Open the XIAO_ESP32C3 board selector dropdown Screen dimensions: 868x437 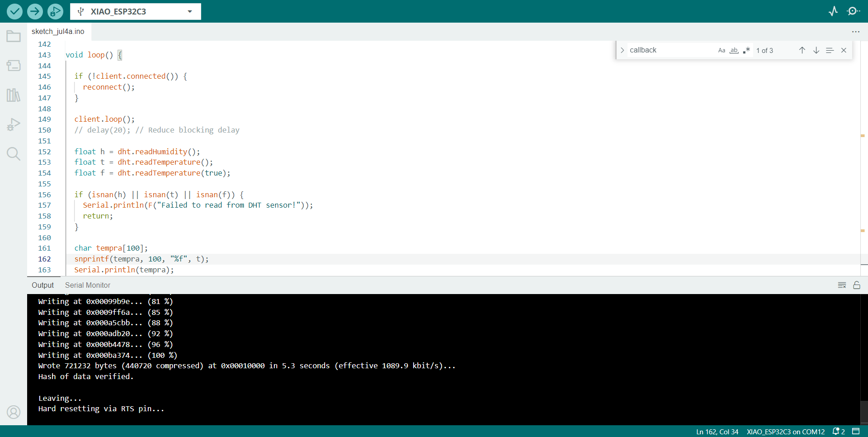[x=136, y=11]
